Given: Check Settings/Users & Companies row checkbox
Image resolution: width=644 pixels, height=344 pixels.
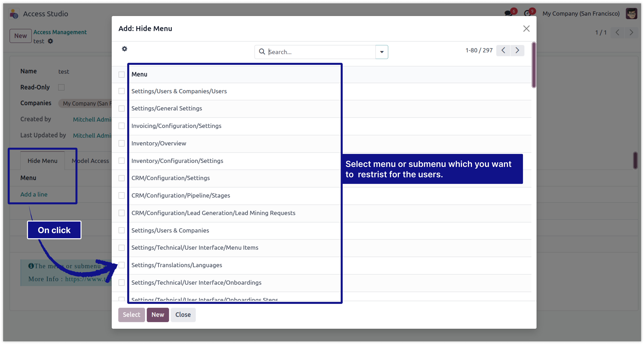Looking at the screenshot, I should tap(122, 230).
